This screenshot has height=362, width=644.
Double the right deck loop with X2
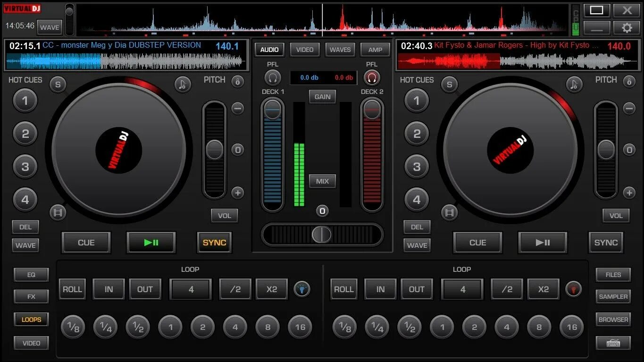pos(543,289)
